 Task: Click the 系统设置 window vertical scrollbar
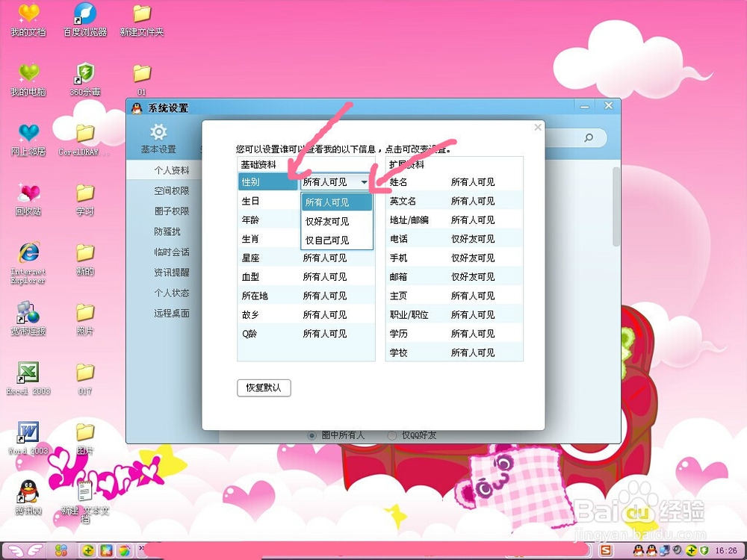(616, 206)
